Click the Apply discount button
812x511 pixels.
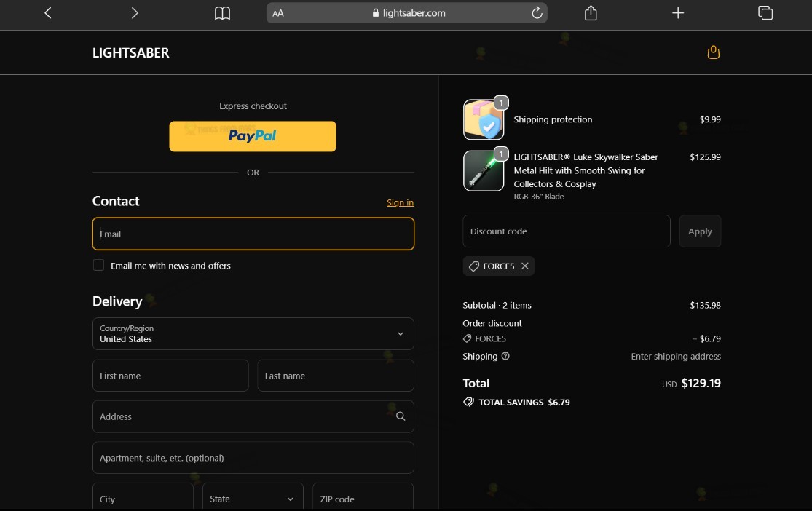pos(700,231)
